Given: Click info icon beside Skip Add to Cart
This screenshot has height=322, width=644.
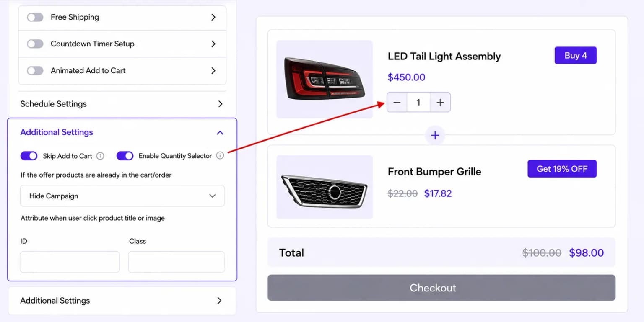Looking at the screenshot, I should [100, 156].
